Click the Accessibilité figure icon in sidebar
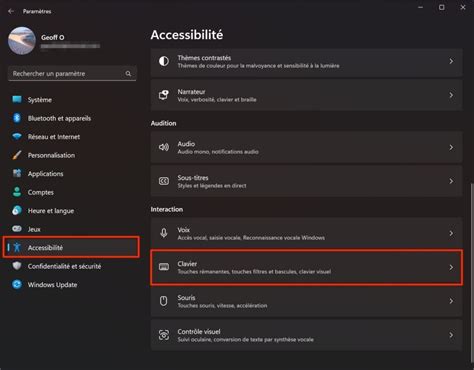 pos(17,247)
